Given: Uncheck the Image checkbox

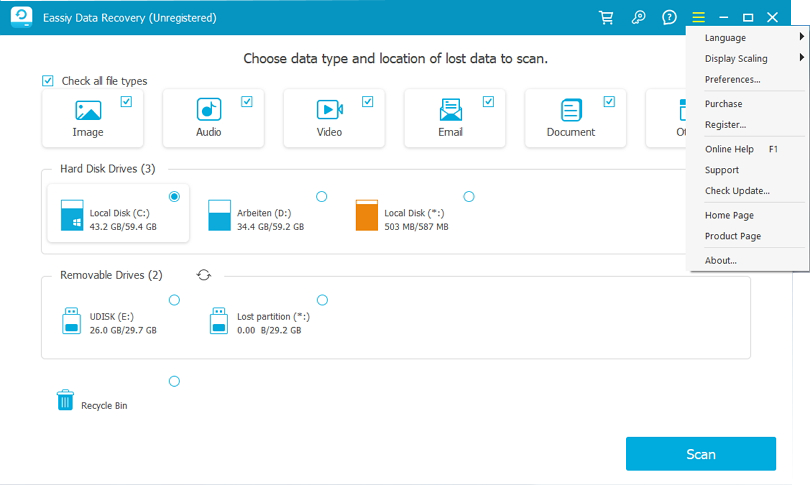Looking at the screenshot, I should (126, 102).
